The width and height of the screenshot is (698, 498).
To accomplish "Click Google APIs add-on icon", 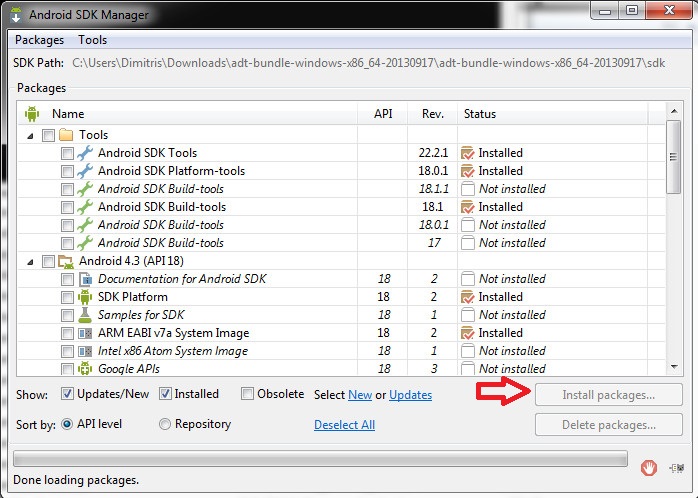I will pyautogui.click(x=85, y=368).
